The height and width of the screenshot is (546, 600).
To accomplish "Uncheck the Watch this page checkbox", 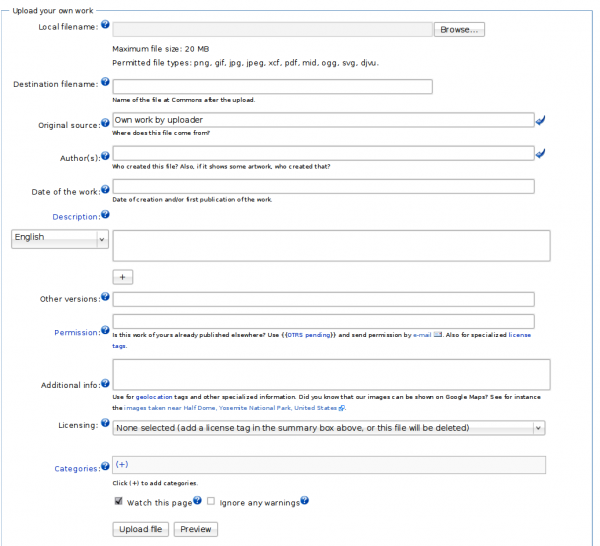I will 119,501.
